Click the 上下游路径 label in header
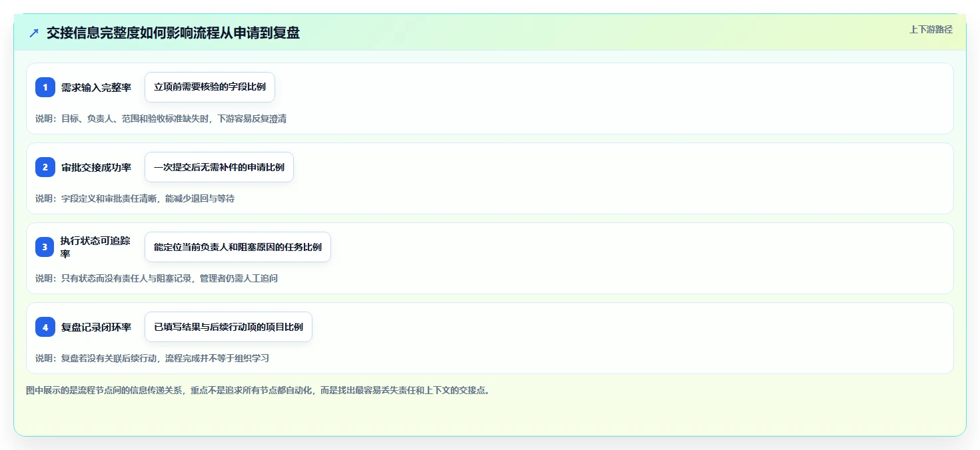 pos(931,29)
